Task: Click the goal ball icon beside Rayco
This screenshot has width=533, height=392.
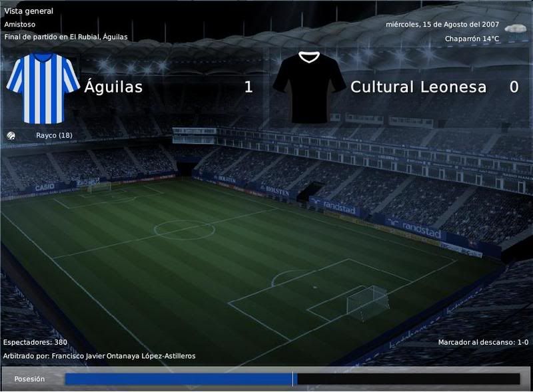Action: pos(11,136)
